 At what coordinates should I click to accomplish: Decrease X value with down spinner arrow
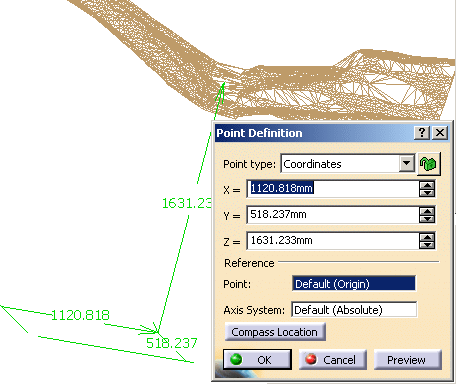pyautogui.click(x=427, y=193)
